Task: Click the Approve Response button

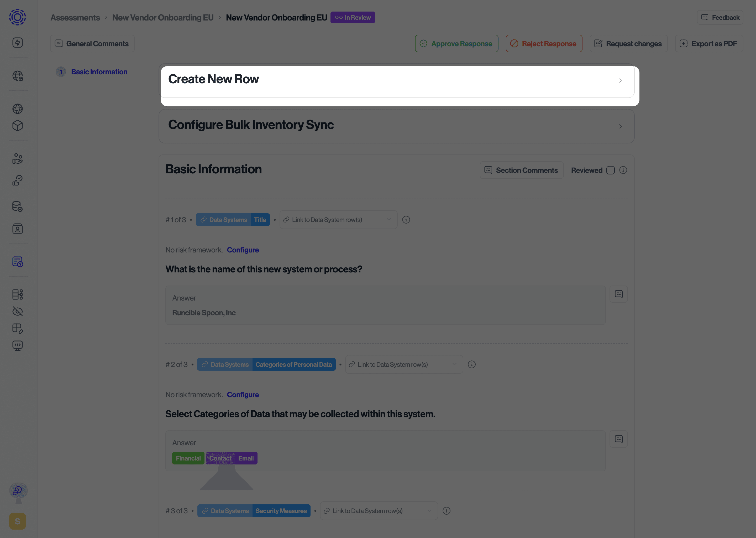Action: tap(456, 43)
